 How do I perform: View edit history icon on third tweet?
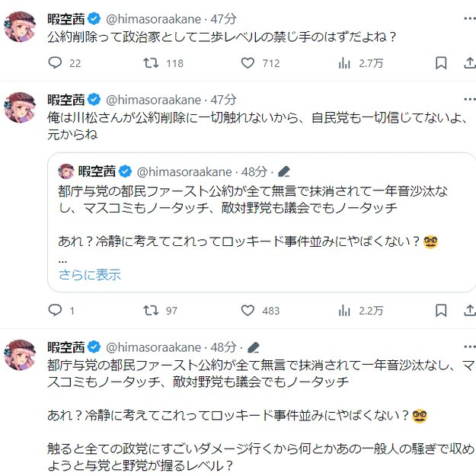(254, 347)
